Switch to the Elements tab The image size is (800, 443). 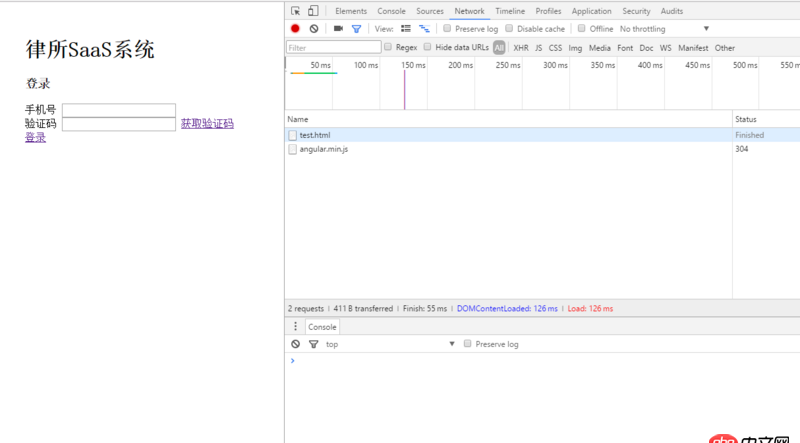350,11
